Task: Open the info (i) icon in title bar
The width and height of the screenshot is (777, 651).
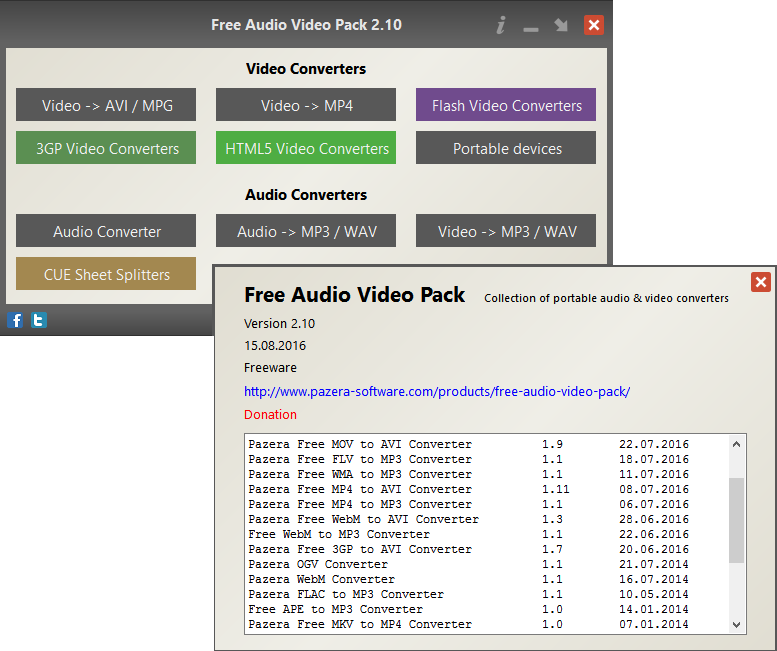Action: [x=501, y=25]
